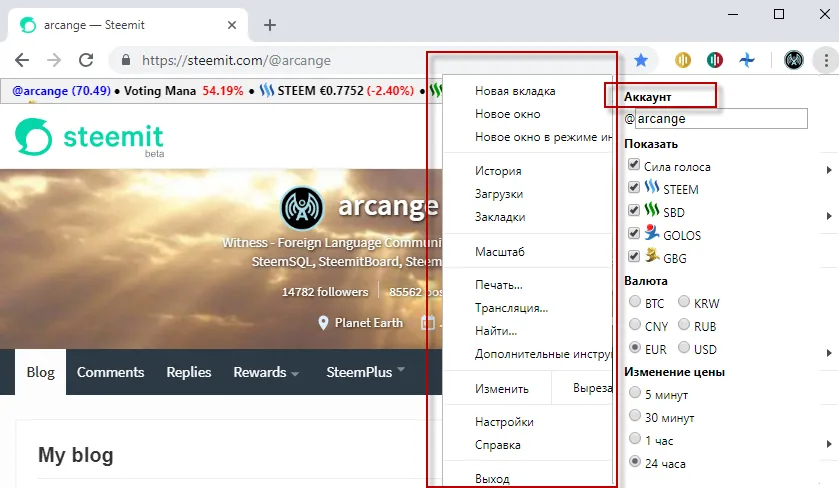Bookmark the page with the blue star
The height and width of the screenshot is (488, 839).
pyautogui.click(x=640, y=60)
